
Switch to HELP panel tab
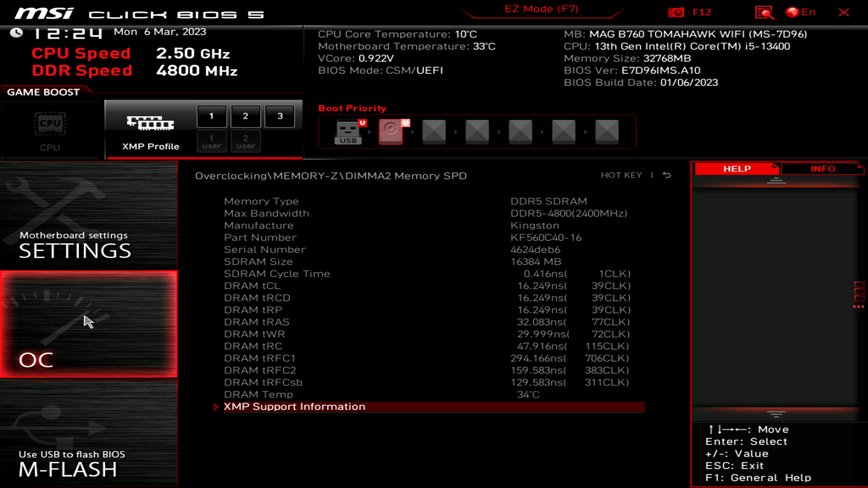click(x=737, y=169)
